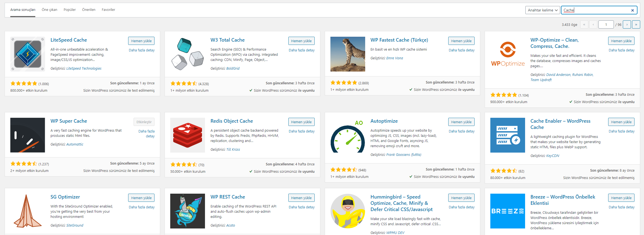
Task: View Daha fazla detay for WP-Optimize
Action: (621, 50)
